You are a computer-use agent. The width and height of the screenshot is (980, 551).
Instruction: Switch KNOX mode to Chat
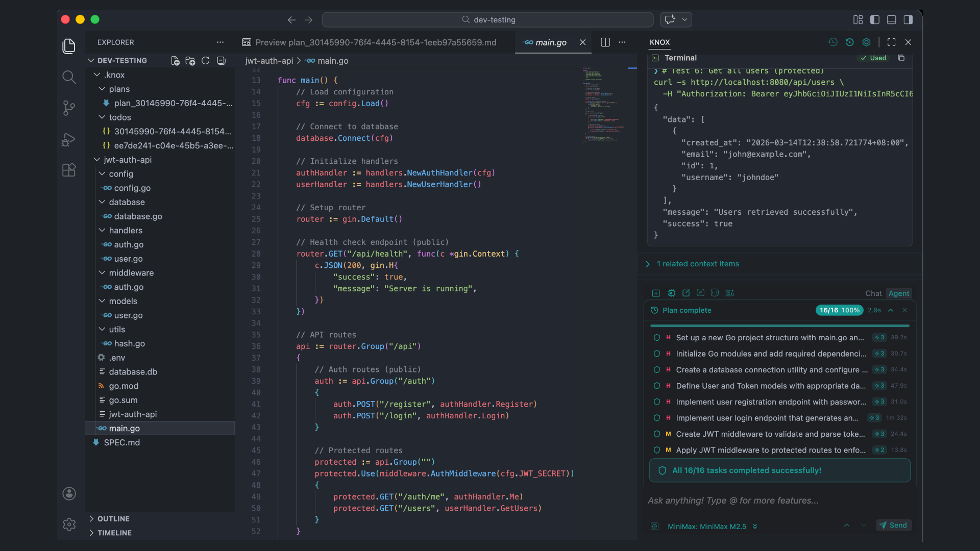873,293
